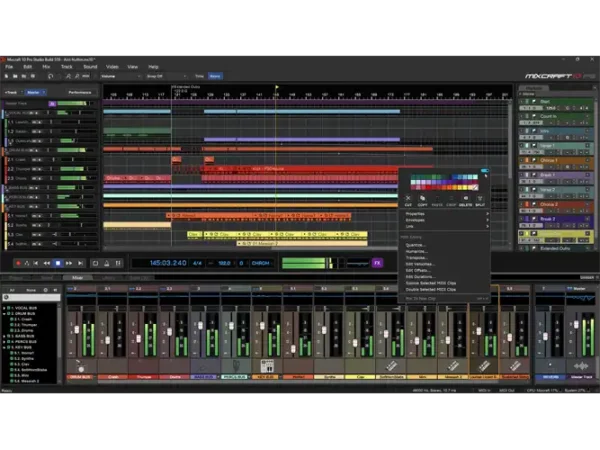Open the Track menu
The image size is (600, 450).
[x=67, y=67]
